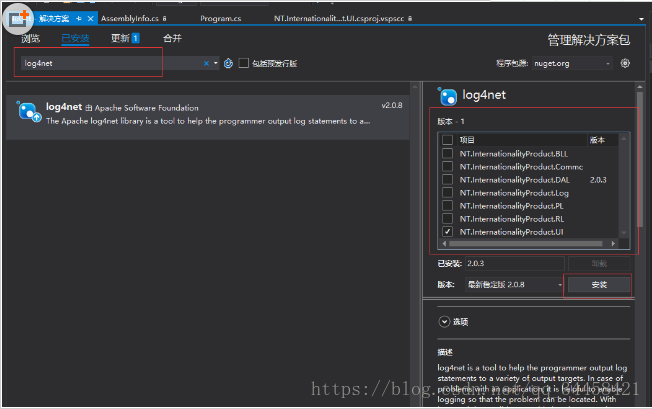Uncheck NT.InternationalityProduct.UI project
652x409 pixels.
tap(447, 232)
